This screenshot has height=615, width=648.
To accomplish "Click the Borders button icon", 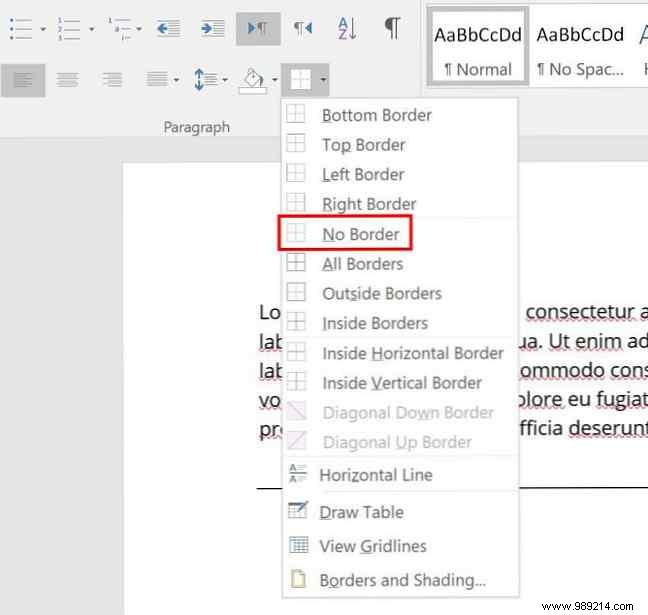I will (x=300, y=79).
